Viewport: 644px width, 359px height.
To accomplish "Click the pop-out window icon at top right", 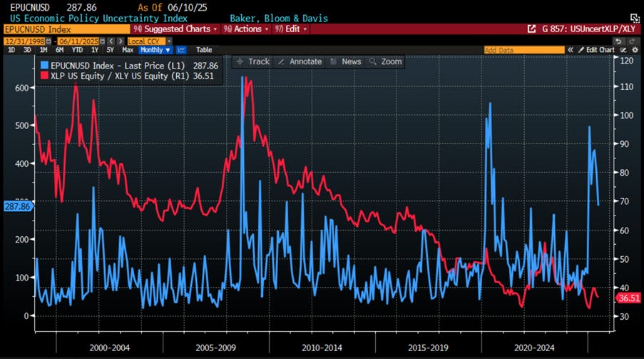I will point(635,18).
